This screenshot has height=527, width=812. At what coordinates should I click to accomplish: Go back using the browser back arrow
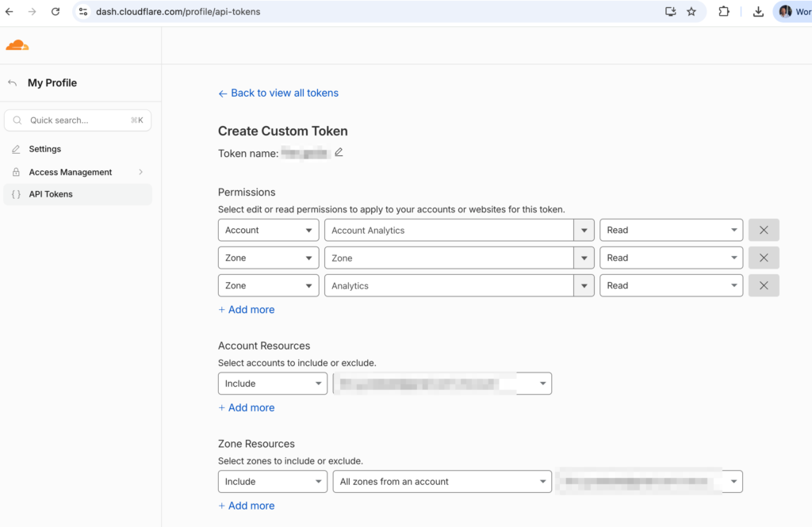(10, 11)
